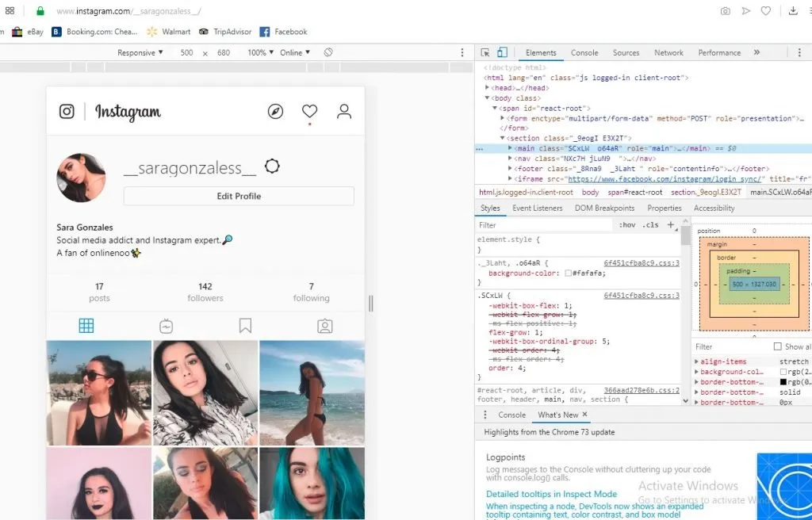Viewport: 812px width, 520px height.
Task: Show saved posts bookmark icon
Action: [x=246, y=326]
